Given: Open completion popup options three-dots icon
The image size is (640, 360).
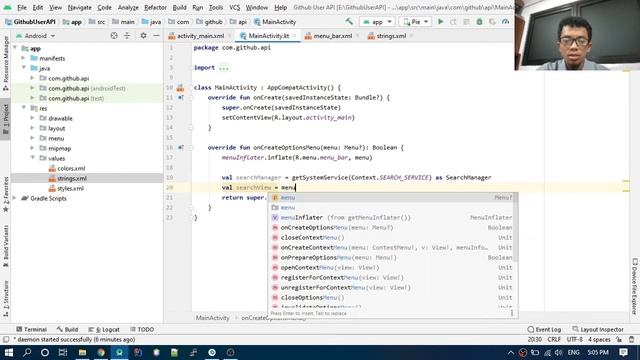Looking at the screenshot, I should click(x=512, y=313).
